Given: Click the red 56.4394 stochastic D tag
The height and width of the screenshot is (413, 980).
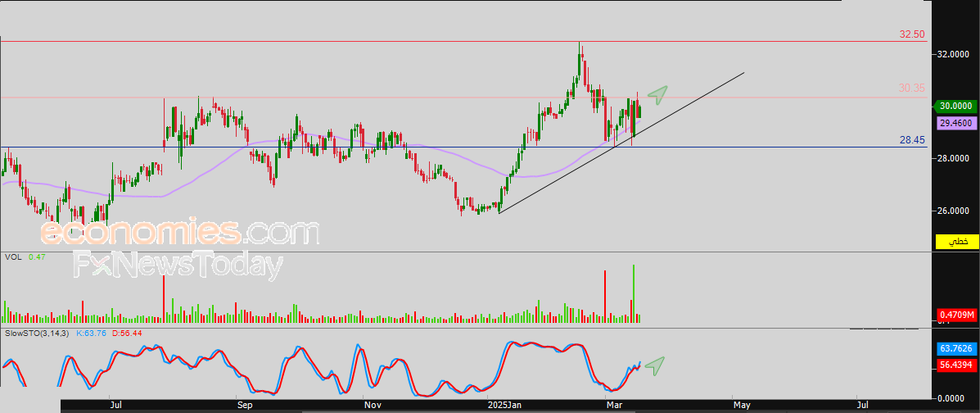Looking at the screenshot, I should (956, 364).
